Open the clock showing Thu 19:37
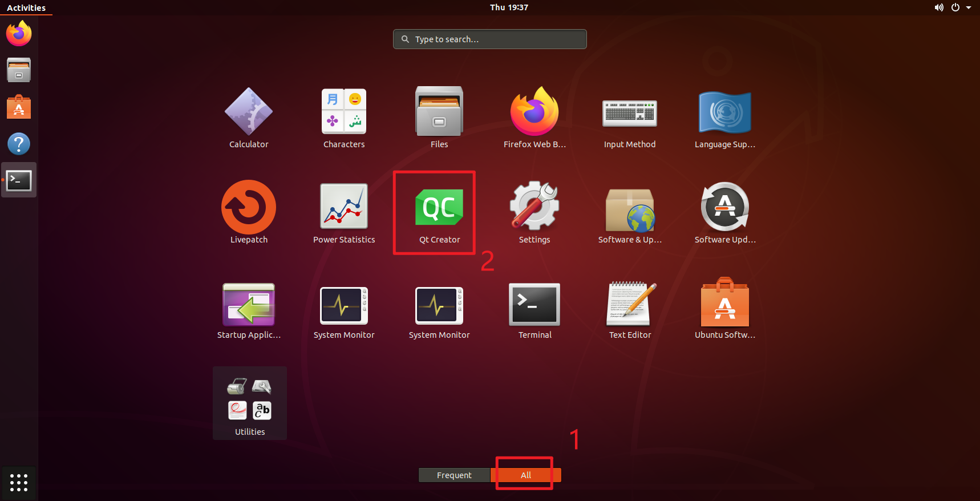This screenshot has height=501, width=980. click(509, 7)
